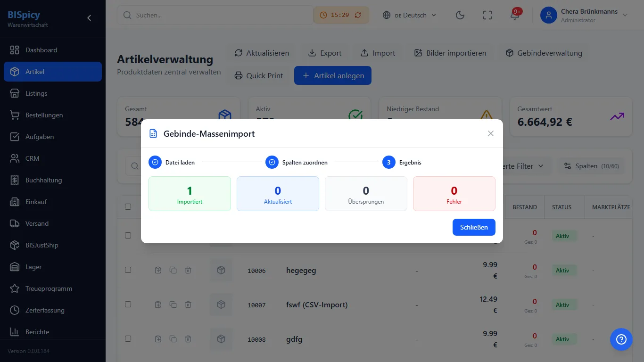Click the Quick Print button
Viewport: 644px width, 362px height.
tap(259, 75)
